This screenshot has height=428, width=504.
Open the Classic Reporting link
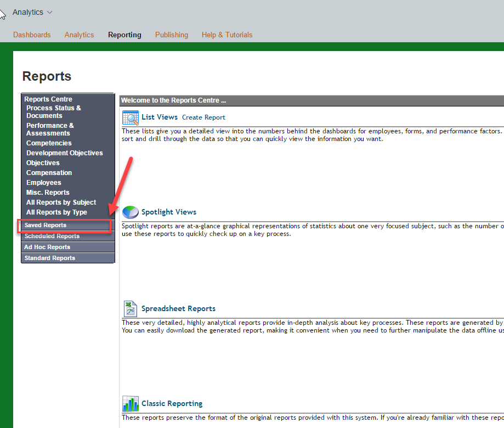pos(172,403)
